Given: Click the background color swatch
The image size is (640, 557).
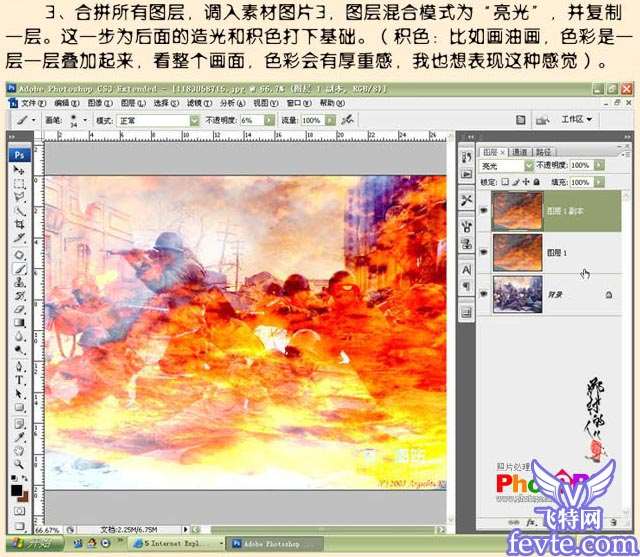Looking at the screenshot, I should point(24,497).
